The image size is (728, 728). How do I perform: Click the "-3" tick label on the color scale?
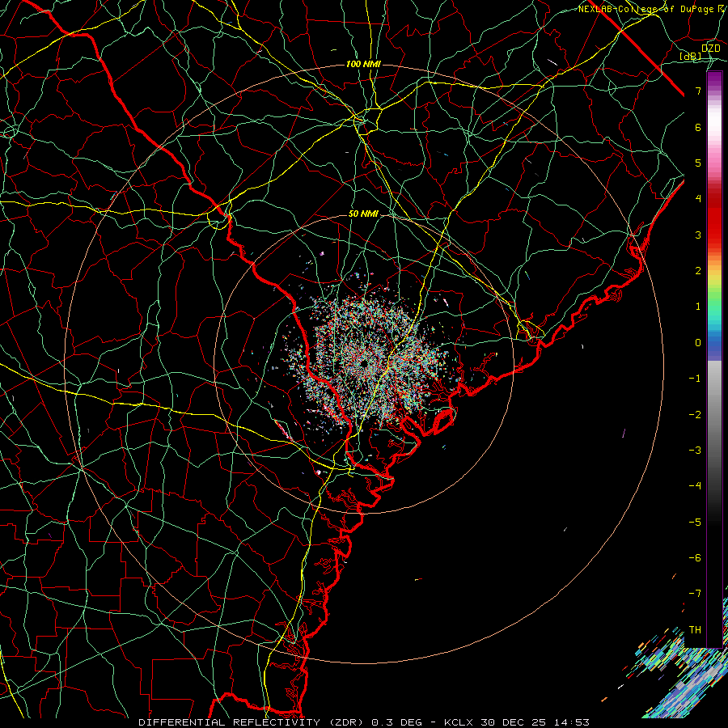pyautogui.click(x=695, y=451)
